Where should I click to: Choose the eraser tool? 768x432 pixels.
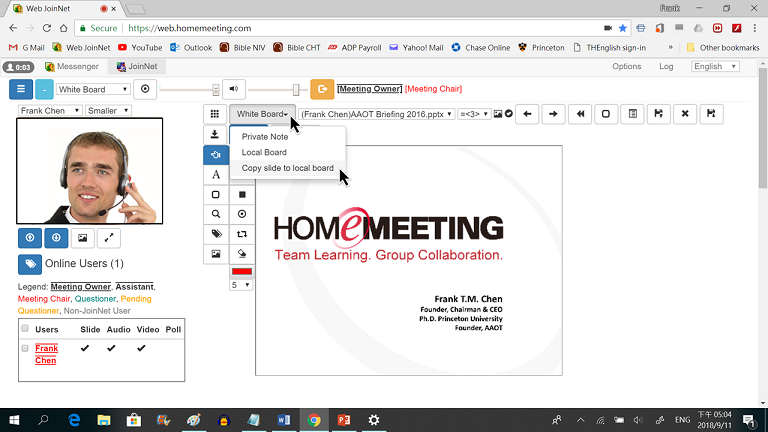click(x=242, y=253)
